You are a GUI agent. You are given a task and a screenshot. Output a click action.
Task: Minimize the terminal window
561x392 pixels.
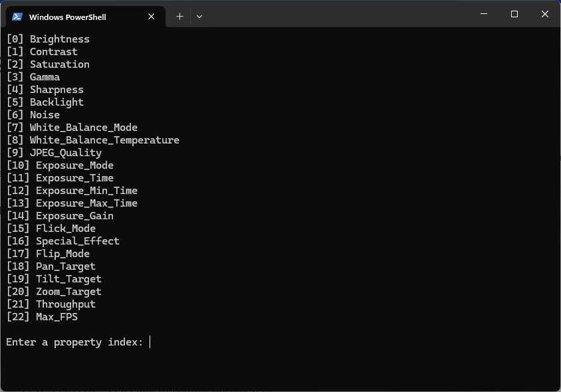click(x=483, y=14)
